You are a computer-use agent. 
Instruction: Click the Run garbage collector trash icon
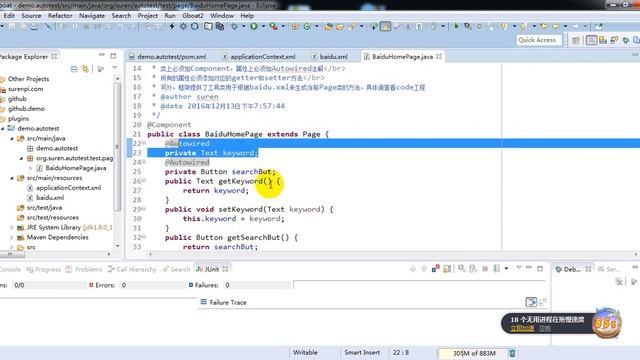(512, 353)
